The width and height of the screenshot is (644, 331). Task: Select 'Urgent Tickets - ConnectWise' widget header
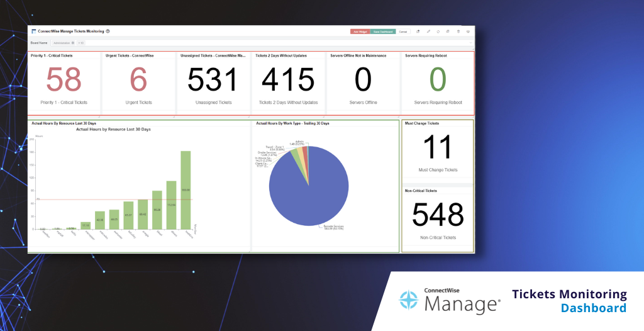130,55
